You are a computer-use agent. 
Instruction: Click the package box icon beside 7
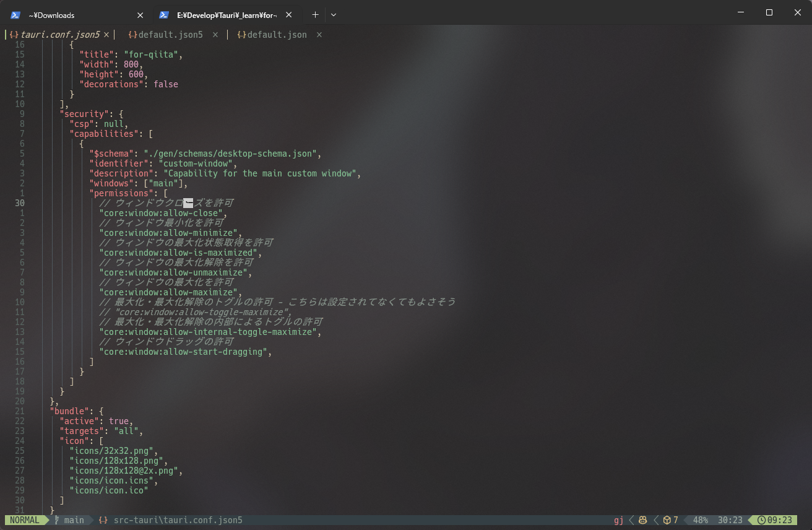(x=667, y=520)
